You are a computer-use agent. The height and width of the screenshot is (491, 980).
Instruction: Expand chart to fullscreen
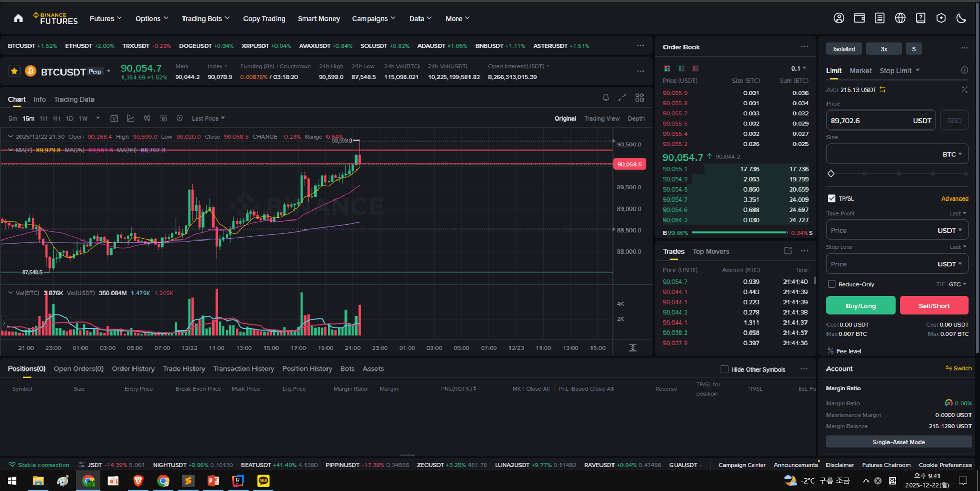click(x=622, y=97)
